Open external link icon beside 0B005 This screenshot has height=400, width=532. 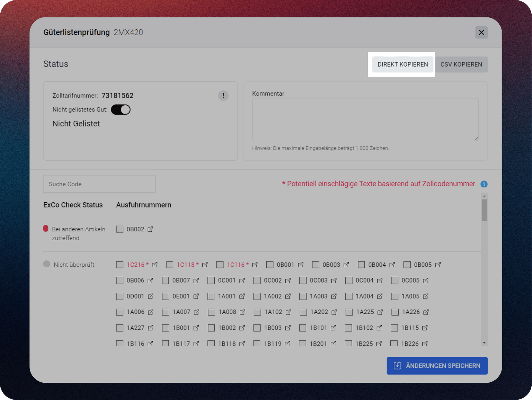[438, 265]
